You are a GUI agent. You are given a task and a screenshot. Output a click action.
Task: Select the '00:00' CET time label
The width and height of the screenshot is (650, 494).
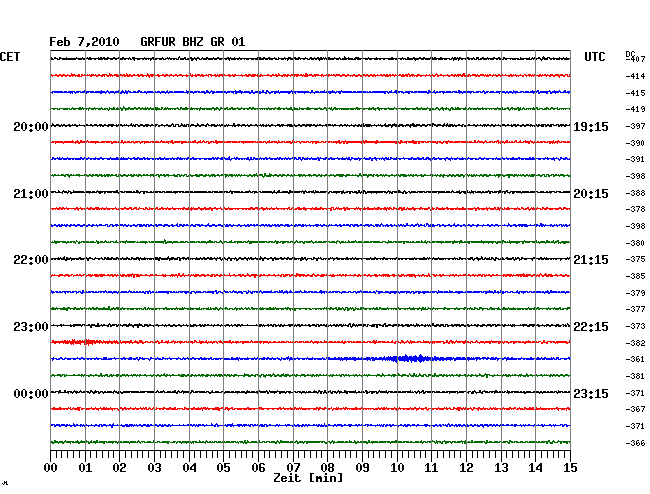tap(31, 394)
